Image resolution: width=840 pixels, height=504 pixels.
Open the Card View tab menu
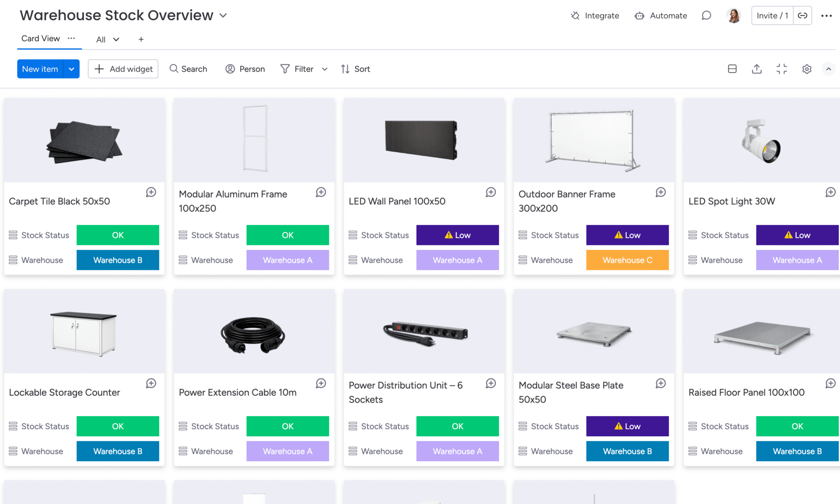[72, 38]
